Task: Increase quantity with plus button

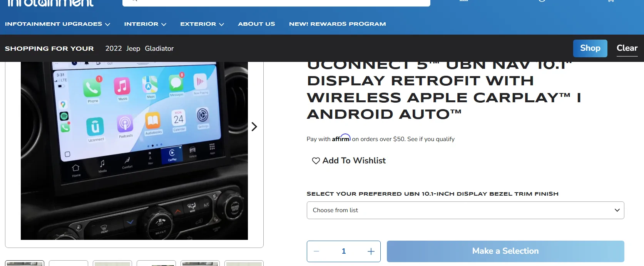Action: pos(371,251)
